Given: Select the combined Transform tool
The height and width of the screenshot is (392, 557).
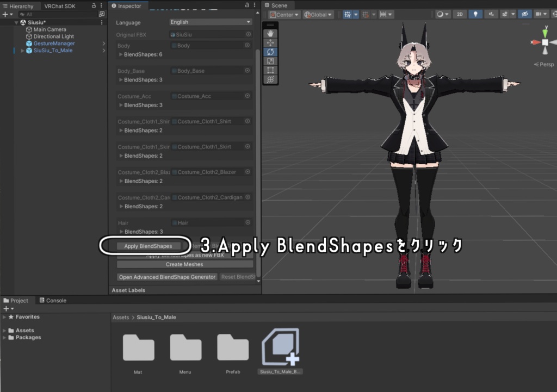Looking at the screenshot, I should 270,79.
